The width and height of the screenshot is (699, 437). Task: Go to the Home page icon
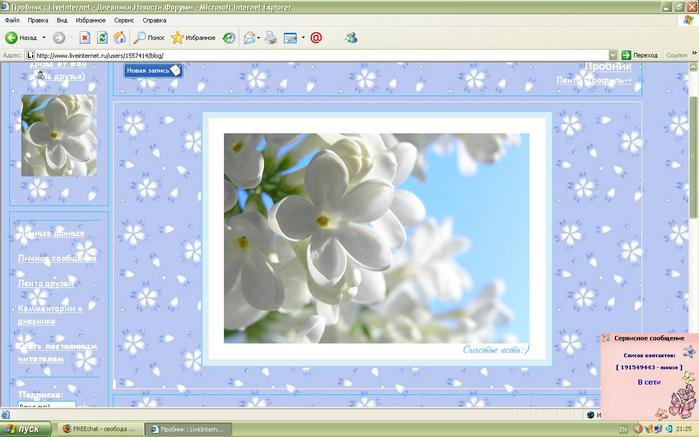coord(119,38)
